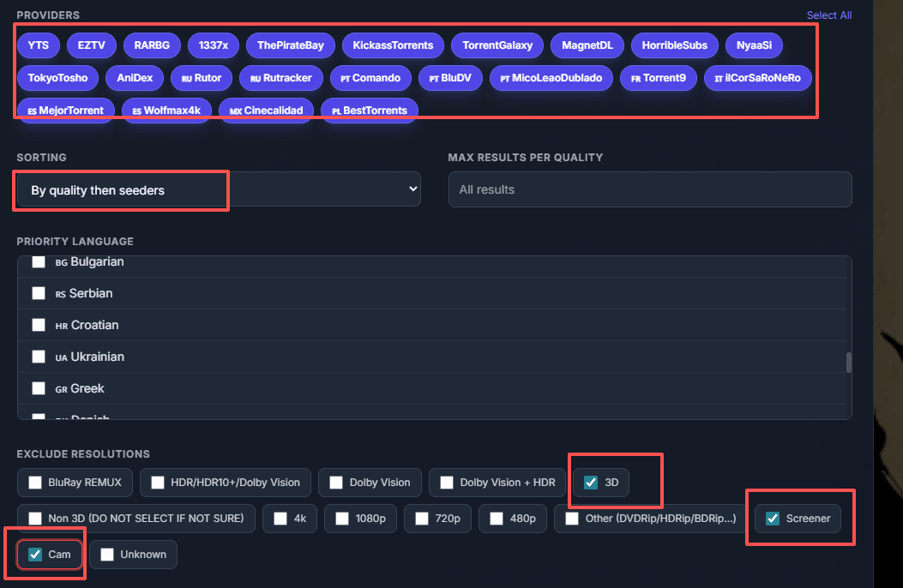Toggle the YTS provider chip
Image resolution: width=903 pixels, height=588 pixels.
pyautogui.click(x=38, y=45)
